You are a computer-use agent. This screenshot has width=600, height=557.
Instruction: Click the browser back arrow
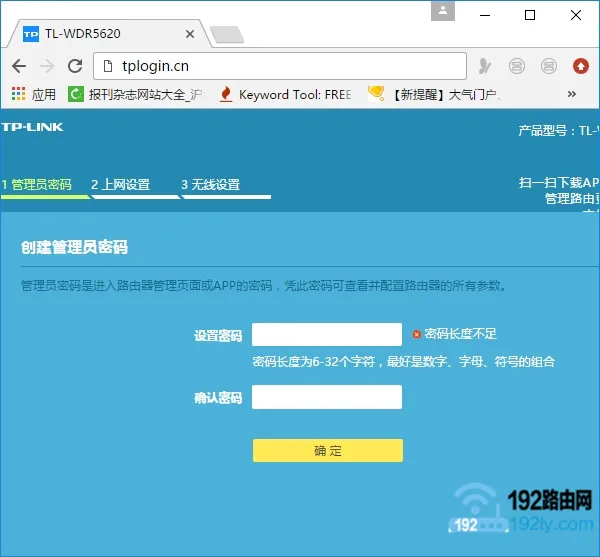(18, 66)
